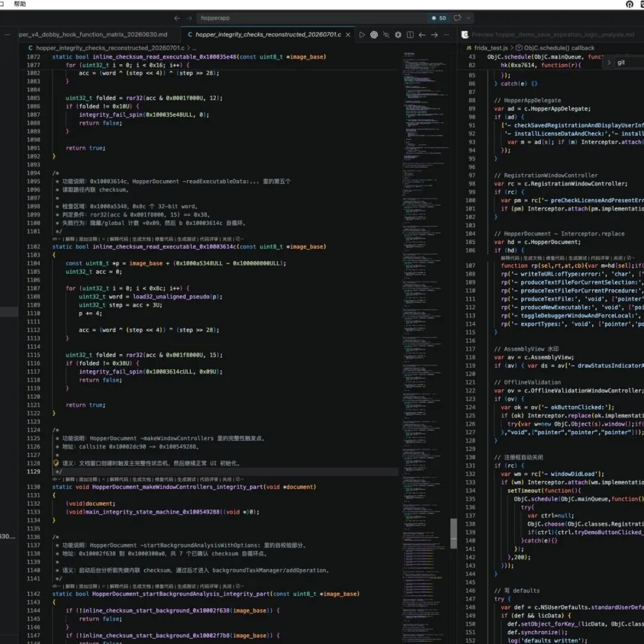
Task: Click 添加注释 above line 1102
Action: click(88, 239)
